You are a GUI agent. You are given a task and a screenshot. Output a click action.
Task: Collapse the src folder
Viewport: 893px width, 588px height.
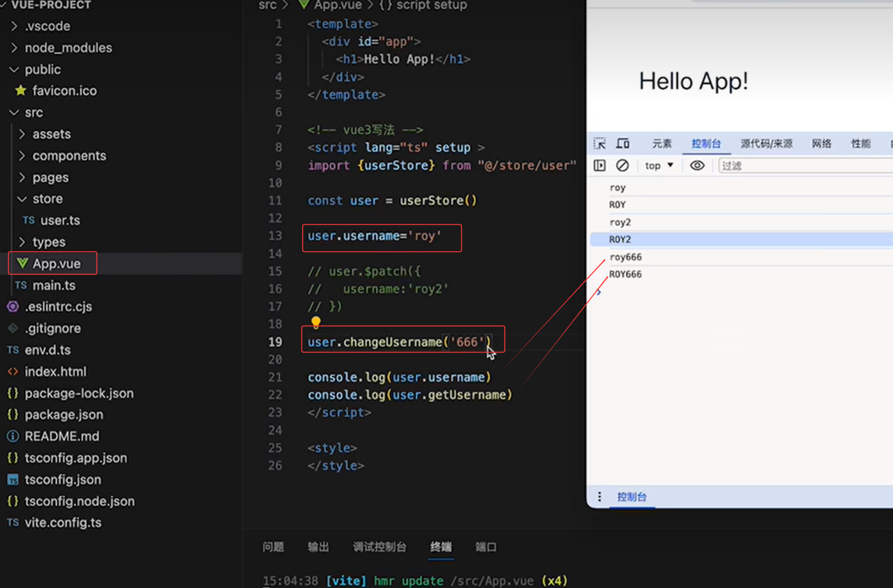[14, 113]
